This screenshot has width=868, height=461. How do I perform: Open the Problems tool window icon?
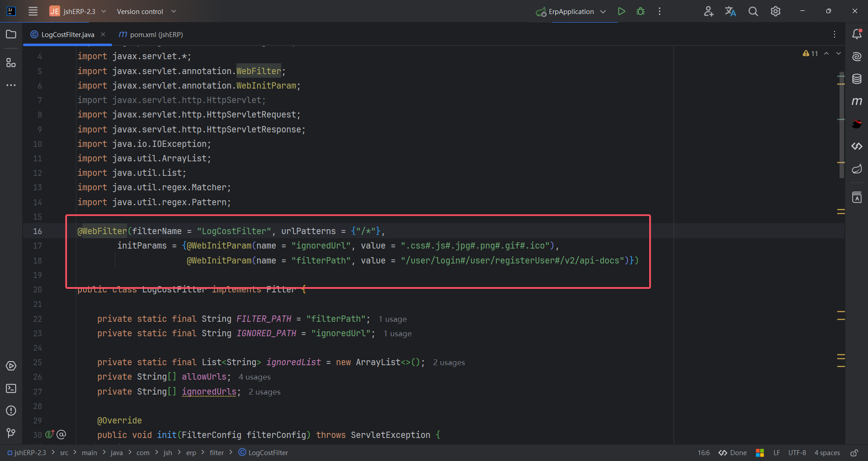click(11, 410)
